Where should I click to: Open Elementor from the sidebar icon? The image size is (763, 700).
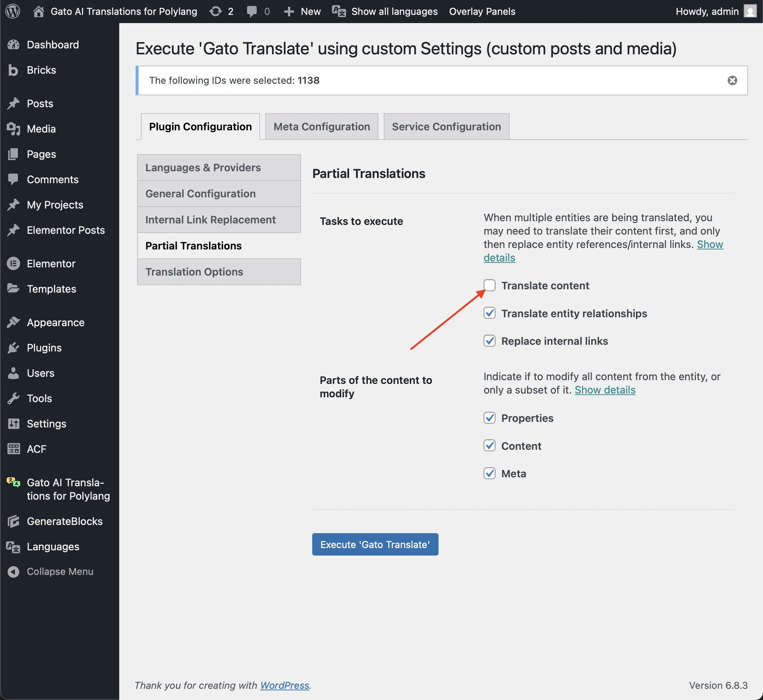(x=14, y=263)
